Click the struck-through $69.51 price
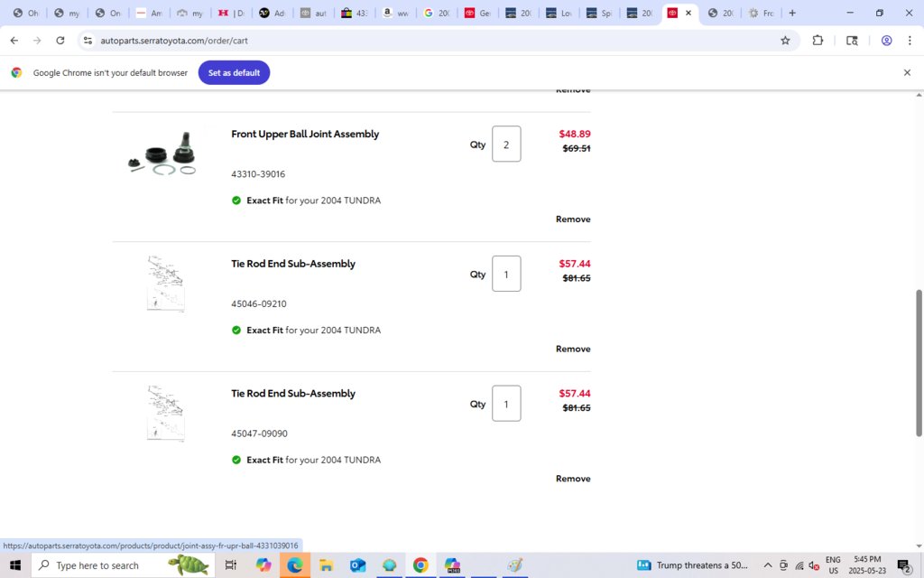924x578 pixels. click(577, 148)
